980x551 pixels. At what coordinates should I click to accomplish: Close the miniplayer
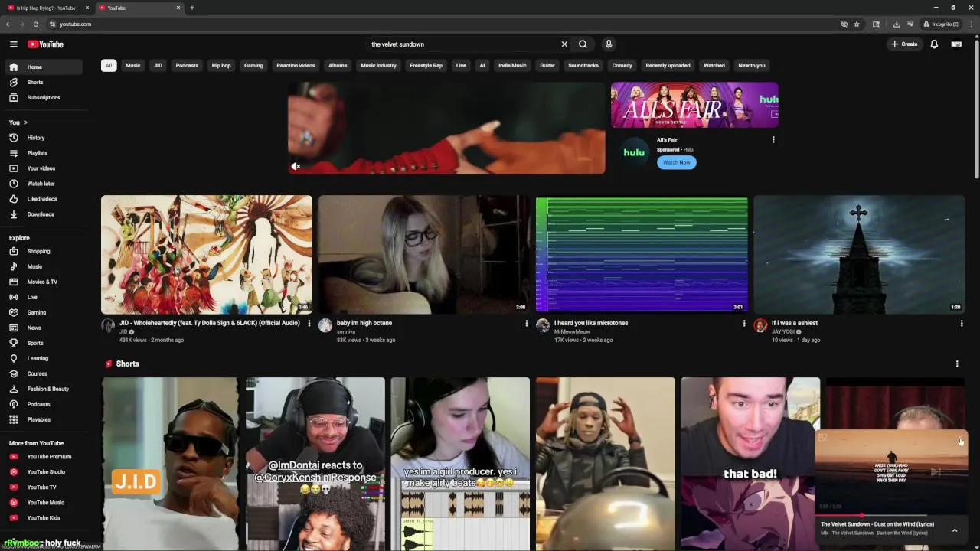click(x=960, y=439)
